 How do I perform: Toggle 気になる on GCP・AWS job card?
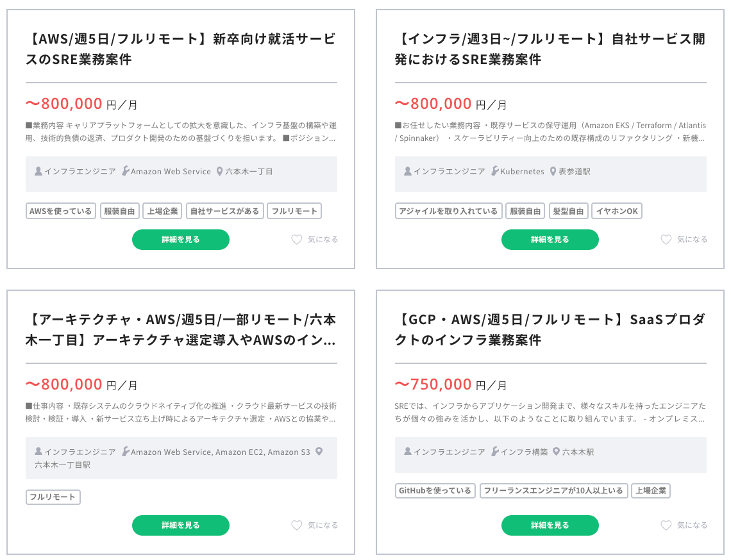click(x=692, y=525)
